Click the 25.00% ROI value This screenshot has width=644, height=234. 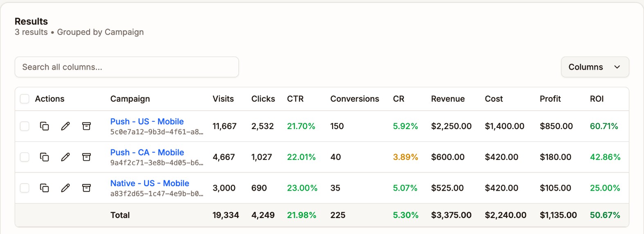(605, 188)
